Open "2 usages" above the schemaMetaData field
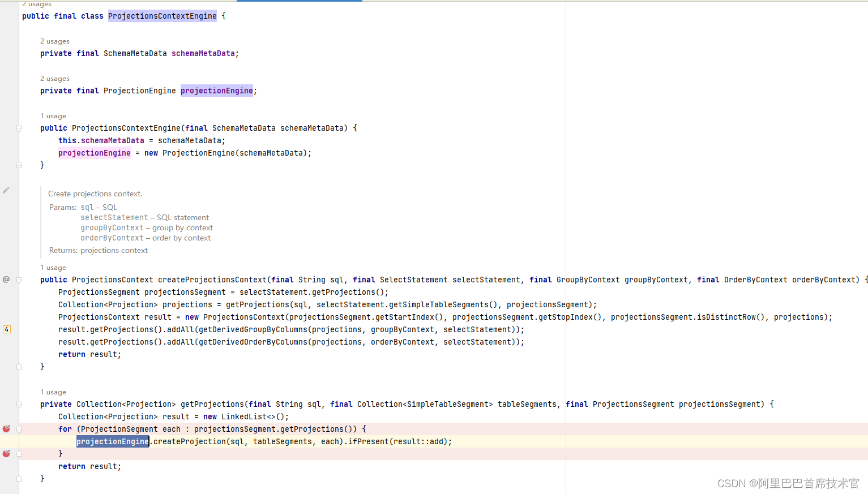868x494 pixels. [54, 41]
